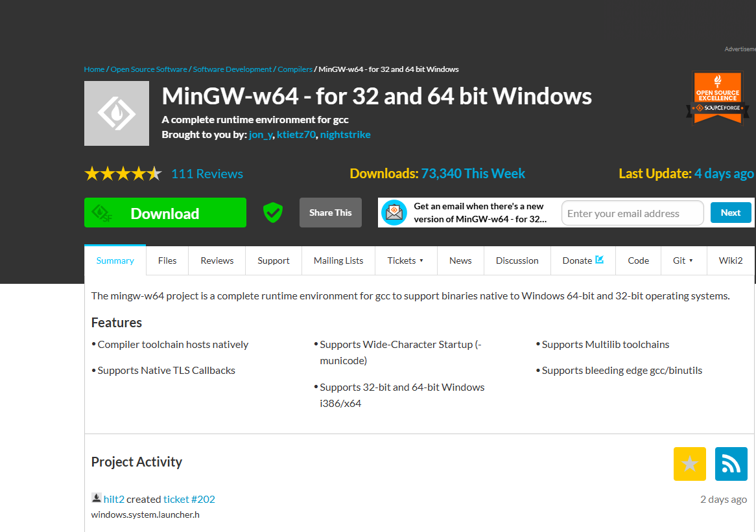The height and width of the screenshot is (532, 756).
Task: Click 'Supports Native TLS Callbacks' feature text
Action: pyautogui.click(x=167, y=371)
